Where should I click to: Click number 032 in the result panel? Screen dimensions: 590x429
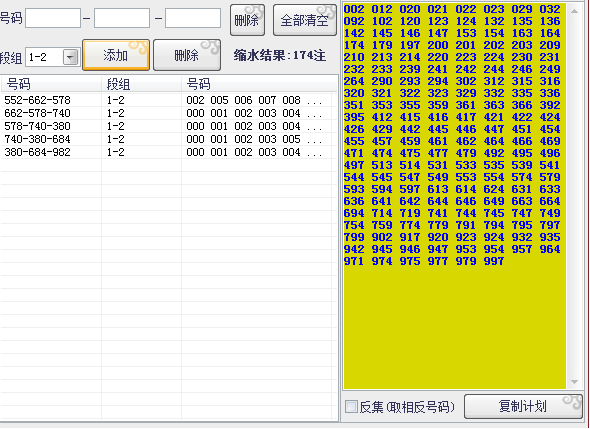coord(550,9)
